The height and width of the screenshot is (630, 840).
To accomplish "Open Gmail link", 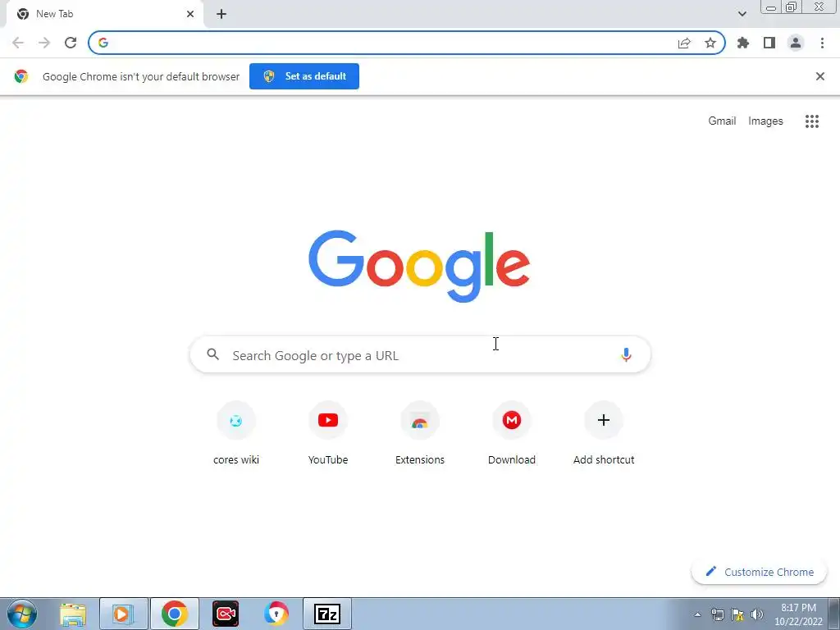I will (722, 121).
